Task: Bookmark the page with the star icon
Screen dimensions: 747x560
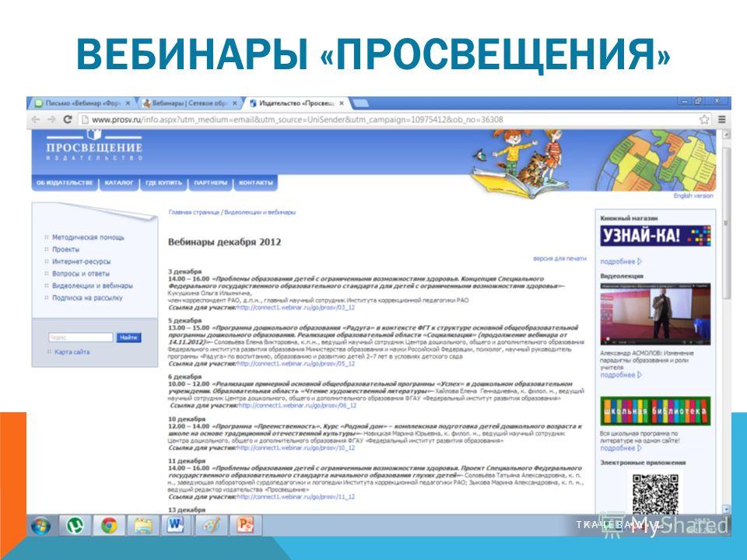Action: [704, 120]
